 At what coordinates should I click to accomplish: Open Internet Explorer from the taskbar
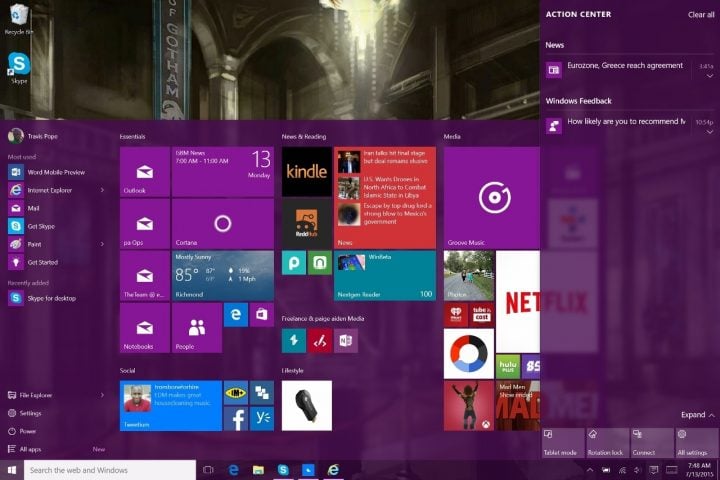pos(333,470)
